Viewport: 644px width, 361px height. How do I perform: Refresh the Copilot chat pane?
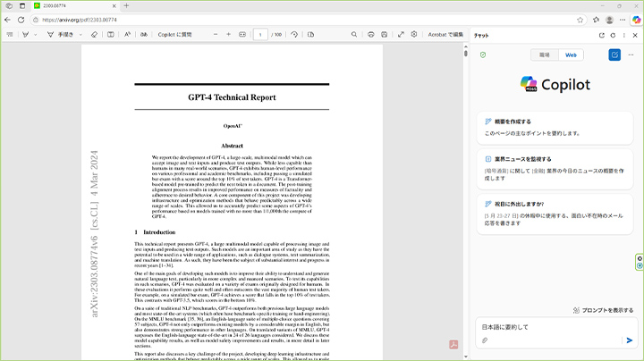click(613, 35)
